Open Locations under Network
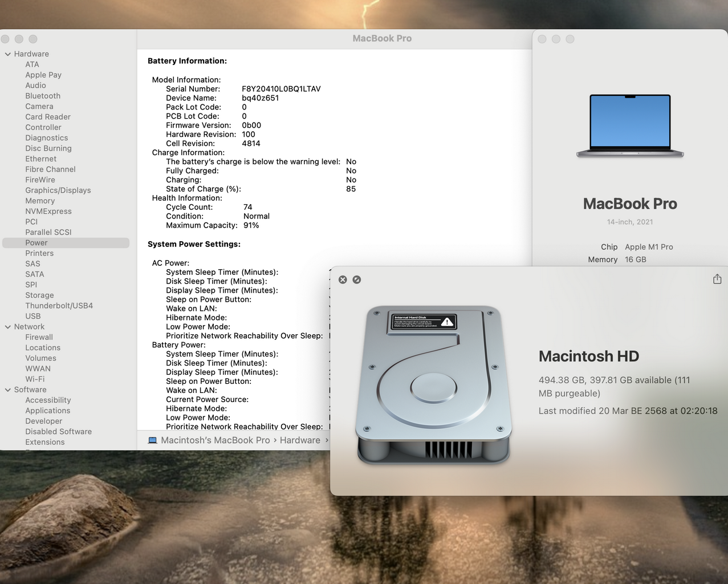This screenshot has width=728, height=584. (43, 348)
